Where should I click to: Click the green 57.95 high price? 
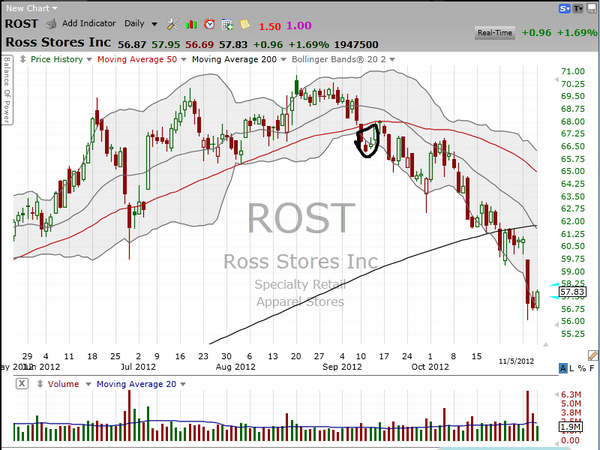click(x=166, y=45)
